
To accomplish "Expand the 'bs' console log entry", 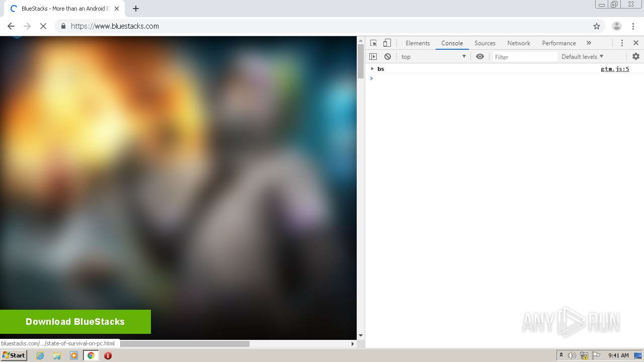I will 372,69.
